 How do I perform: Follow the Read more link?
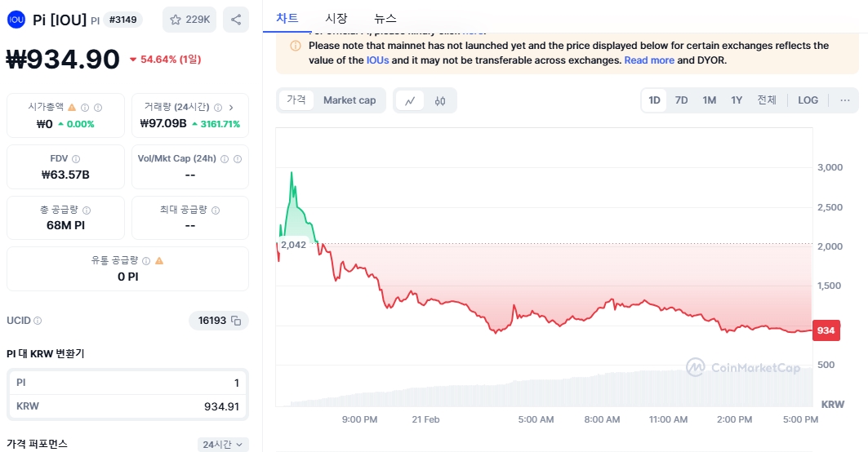tap(649, 60)
